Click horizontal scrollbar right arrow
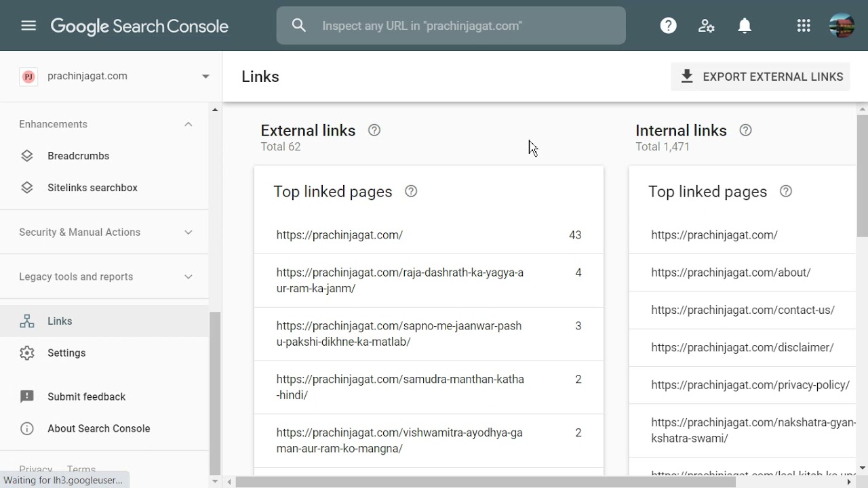 click(849, 482)
